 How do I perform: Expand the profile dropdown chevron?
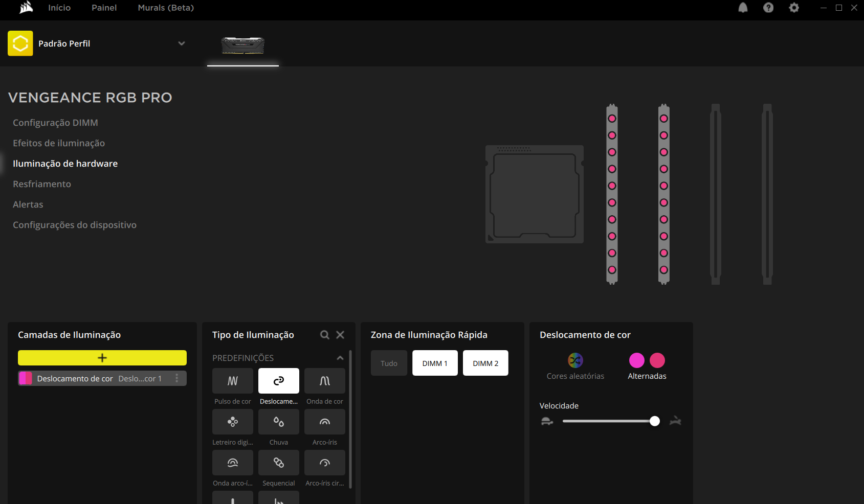(182, 43)
